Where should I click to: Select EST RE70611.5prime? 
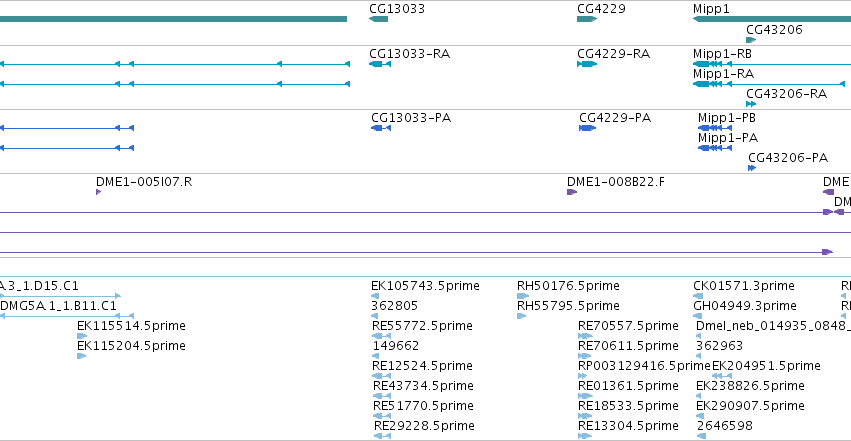click(628, 346)
